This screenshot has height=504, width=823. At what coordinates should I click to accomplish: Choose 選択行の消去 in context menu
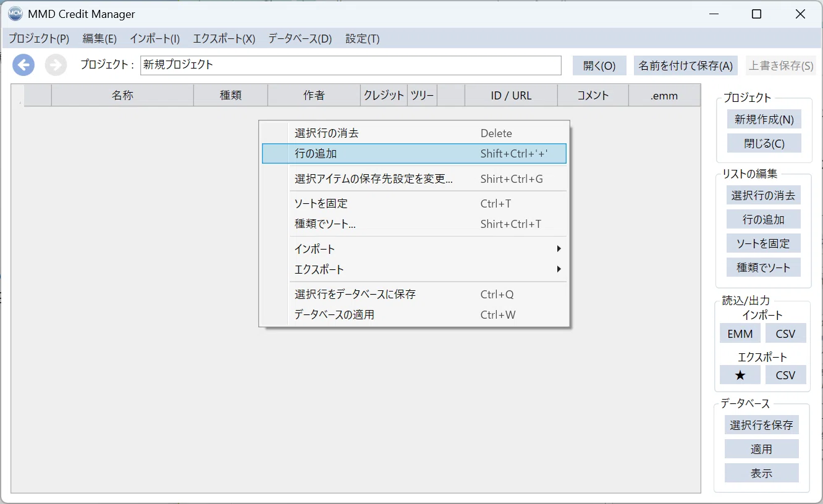coord(414,133)
